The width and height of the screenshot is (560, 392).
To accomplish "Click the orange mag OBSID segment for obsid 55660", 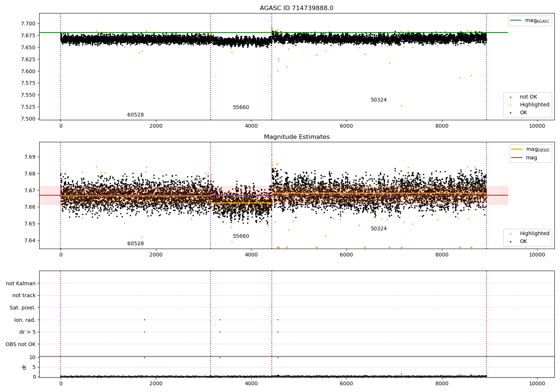I will (241, 203).
